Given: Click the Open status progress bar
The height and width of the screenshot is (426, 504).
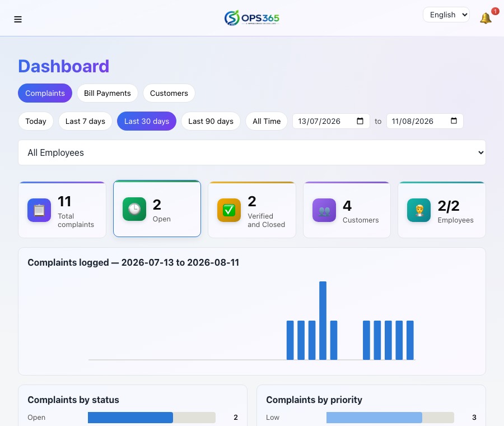Looking at the screenshot, I should tap(152, 418).
